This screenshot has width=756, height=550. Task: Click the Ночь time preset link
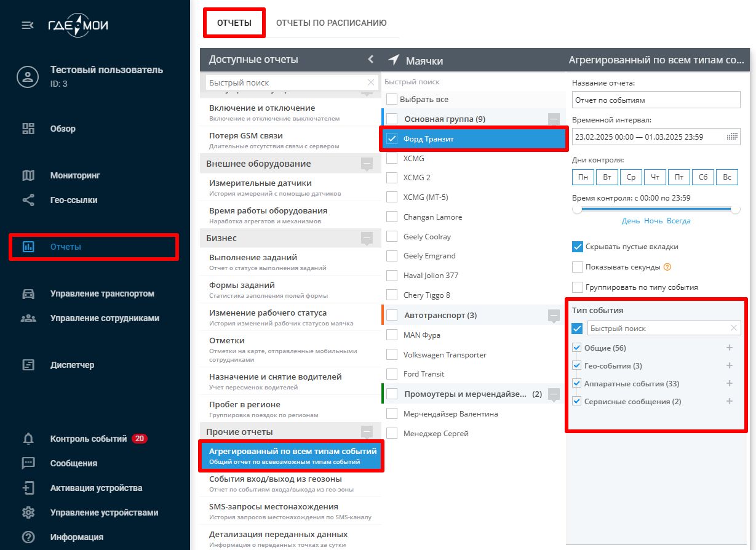click(653, 221)
